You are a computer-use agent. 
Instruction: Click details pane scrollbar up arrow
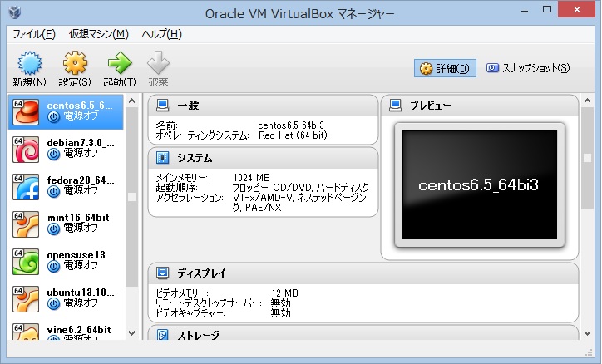[587, 101]
